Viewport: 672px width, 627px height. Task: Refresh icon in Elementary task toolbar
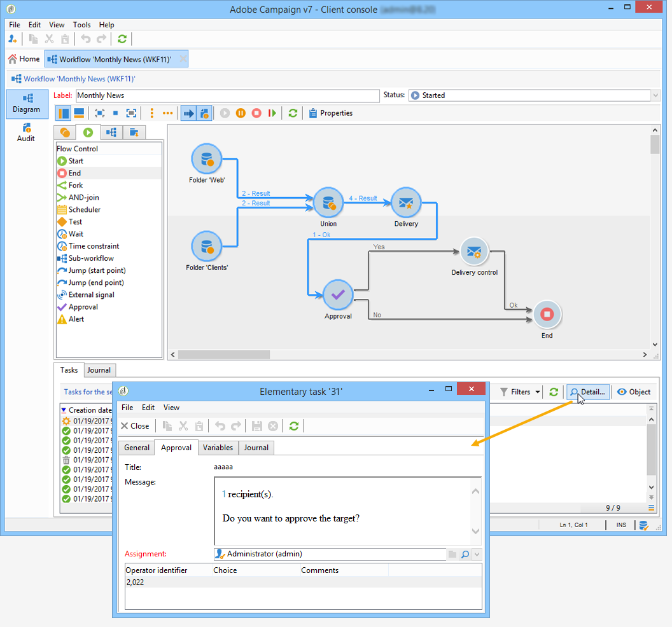[x=293, y=425]
